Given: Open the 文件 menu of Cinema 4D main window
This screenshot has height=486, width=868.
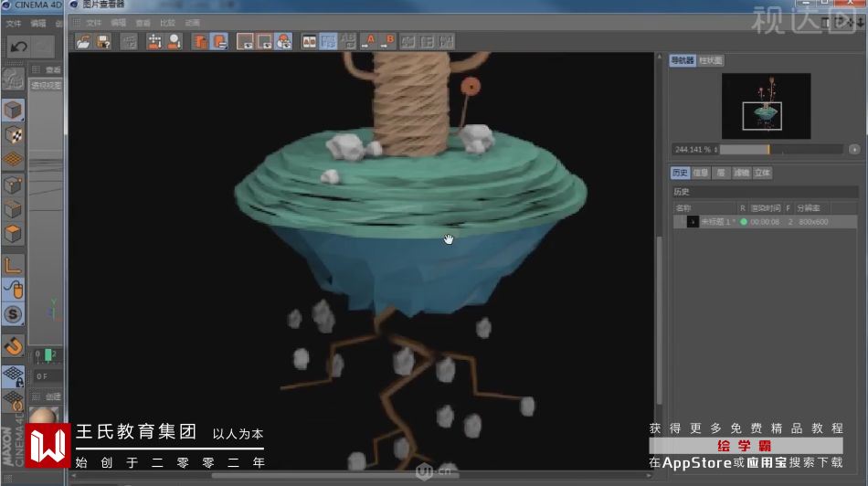Looking at the screenshot, I should 14,23.
